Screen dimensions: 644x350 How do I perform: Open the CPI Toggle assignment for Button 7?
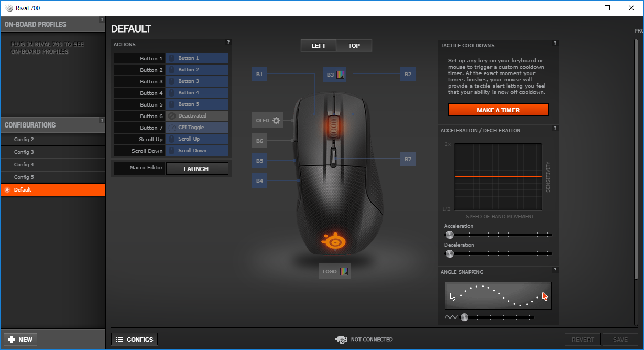coord(197,128)
